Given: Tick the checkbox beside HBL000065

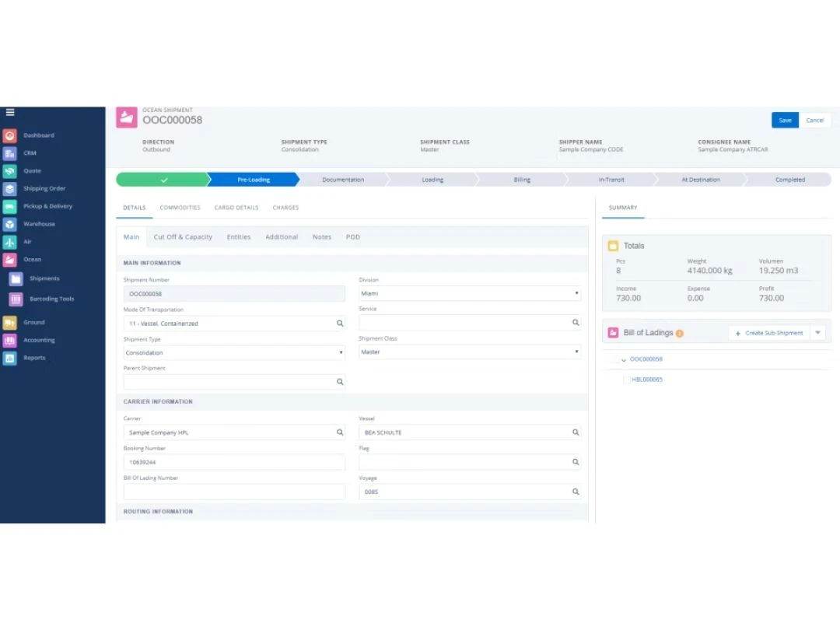Looking at the screenshot, I should point(626,380).
